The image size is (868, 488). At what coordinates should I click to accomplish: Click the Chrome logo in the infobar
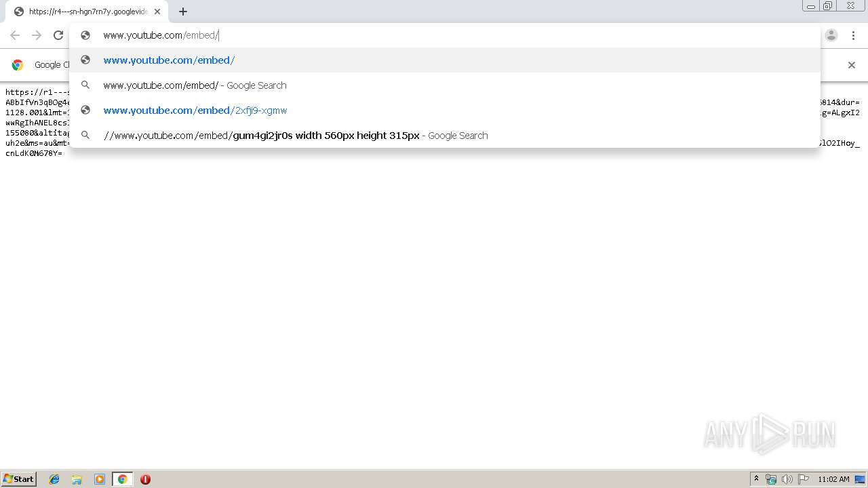(x=18, y=65)
